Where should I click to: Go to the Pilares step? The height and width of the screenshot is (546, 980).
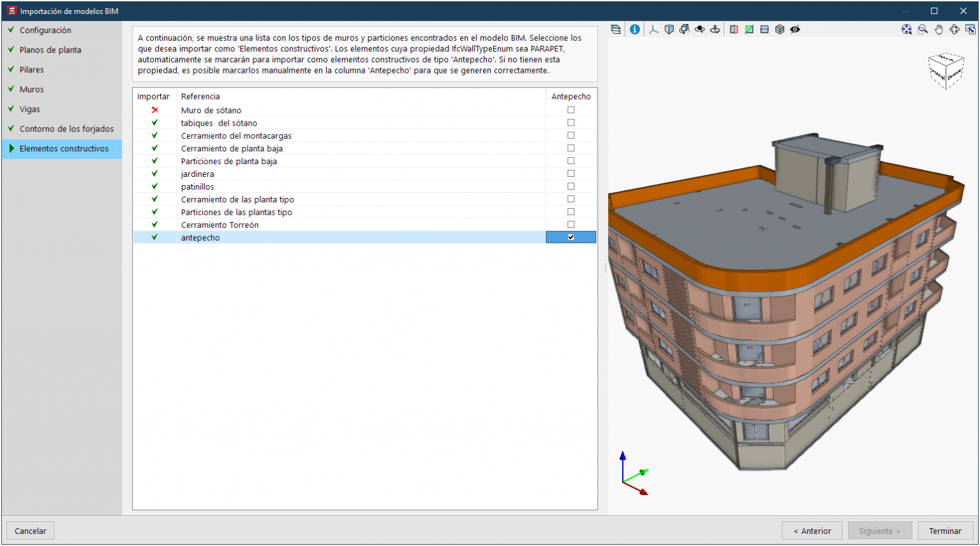[32, 70]
